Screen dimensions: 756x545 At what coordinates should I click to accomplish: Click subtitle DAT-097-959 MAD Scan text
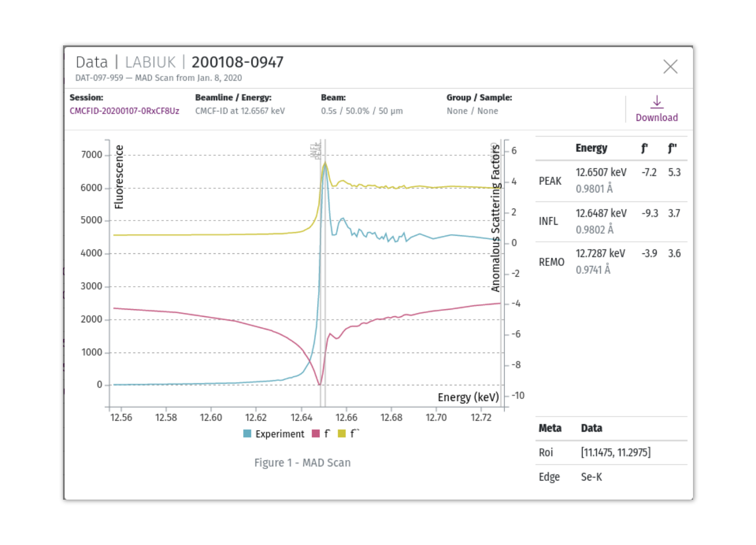pos(159,78)
